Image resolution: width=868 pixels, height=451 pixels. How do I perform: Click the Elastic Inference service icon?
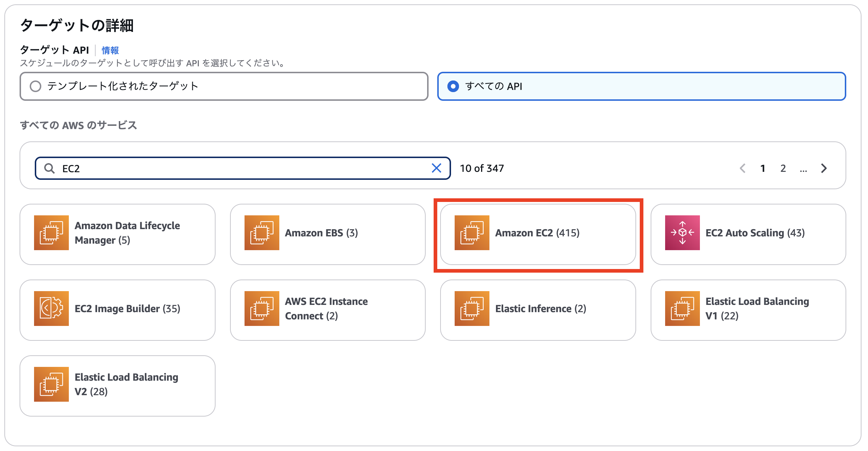click(x=472, y=309)
